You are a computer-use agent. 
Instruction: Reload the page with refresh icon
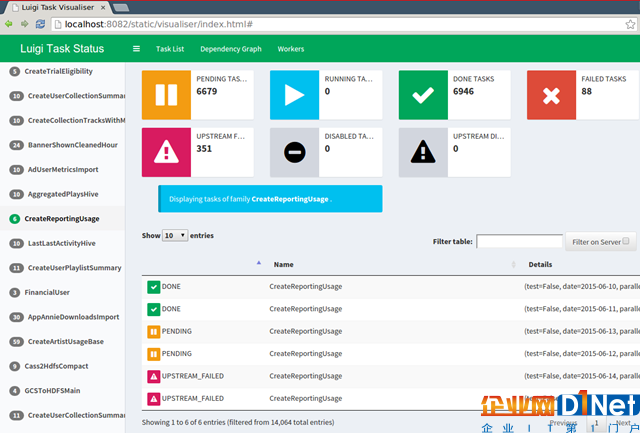coord(40,24)
